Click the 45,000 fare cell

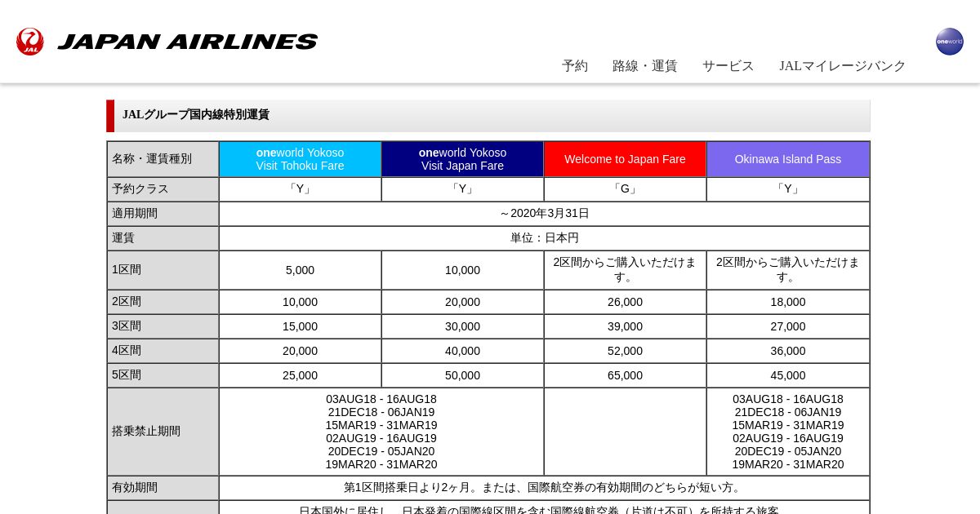pos(788,375)
